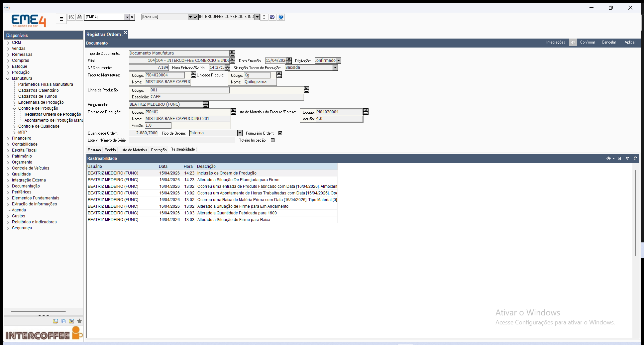Switch to the Lista de Materiais tab
This screenshot has height=345, width=644.
pyautogui.click(x=133, y=150)
